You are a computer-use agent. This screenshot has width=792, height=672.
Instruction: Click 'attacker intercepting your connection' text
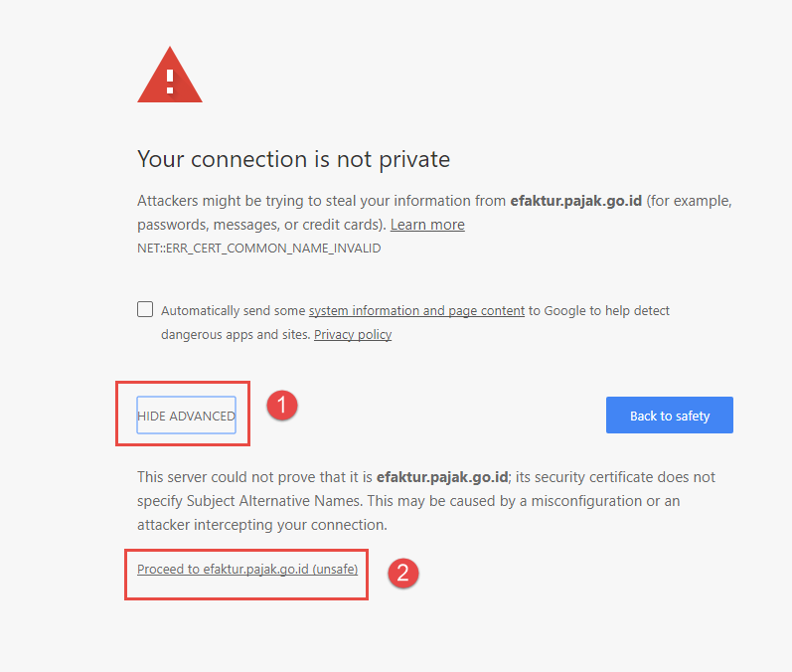click(x=261, y=525)
